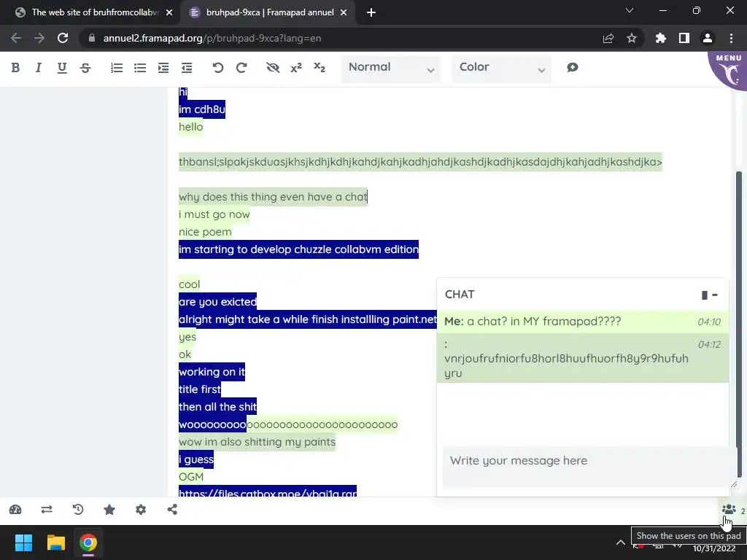Click the line 'im cdh8u'

click(201, 109)
